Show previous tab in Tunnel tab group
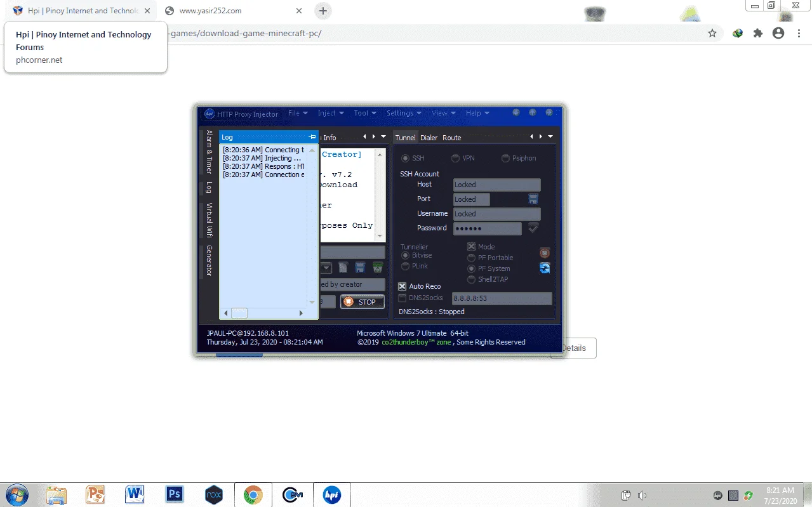 532,136
